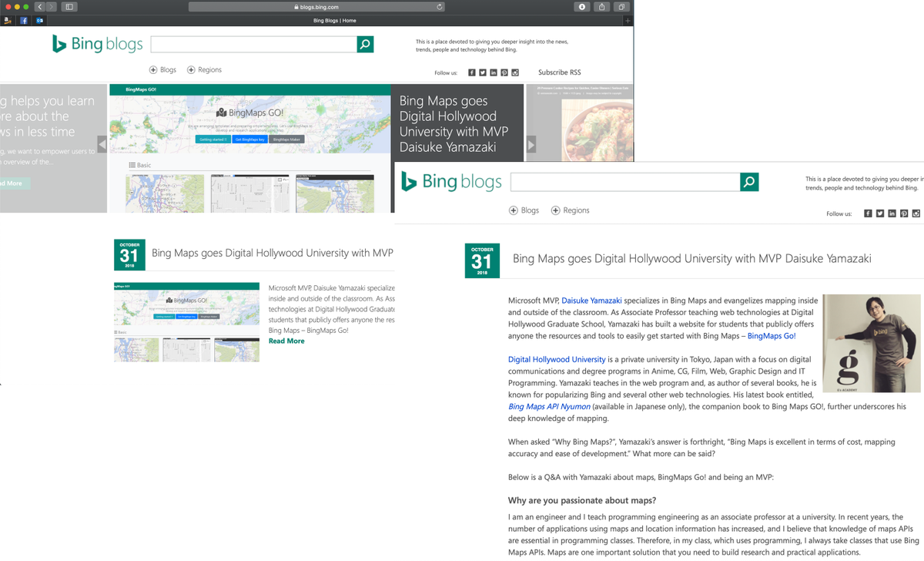
Task: Open the Amazon favorites bookmark
Action: [8, 21]
